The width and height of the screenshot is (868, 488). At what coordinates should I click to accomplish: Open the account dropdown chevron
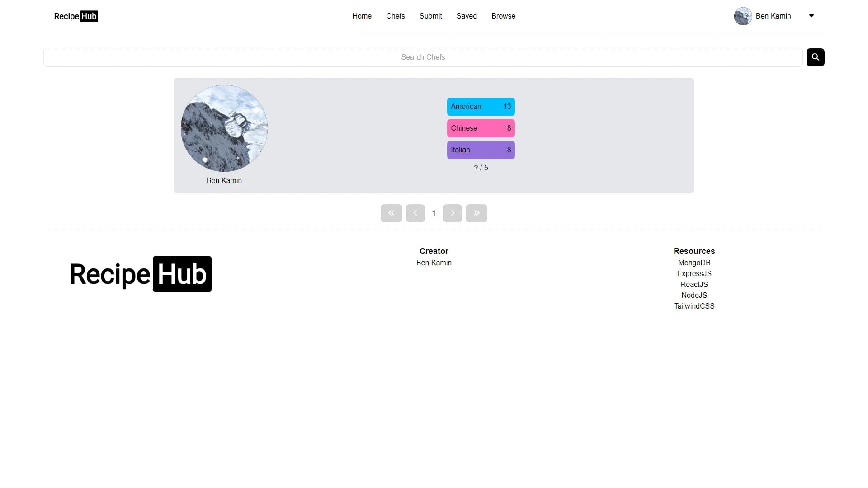pyautogui.click(x=811, y=16)
